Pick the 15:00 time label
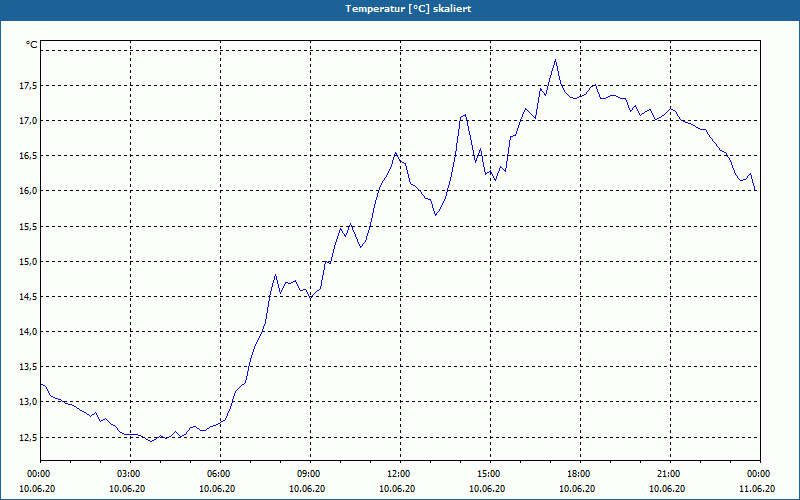Viewport: 800px width, 500px height. tap(490, 474)
